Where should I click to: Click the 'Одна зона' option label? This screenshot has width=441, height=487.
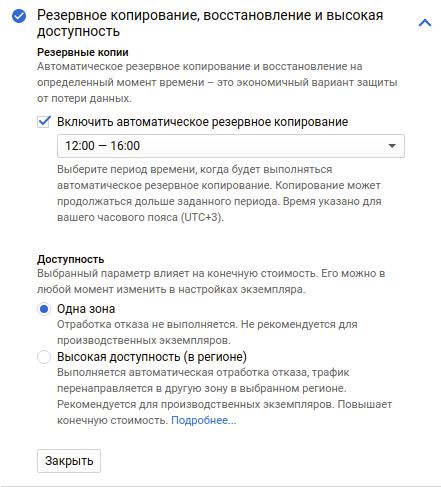pyautogui.click(x=86, y=309)
